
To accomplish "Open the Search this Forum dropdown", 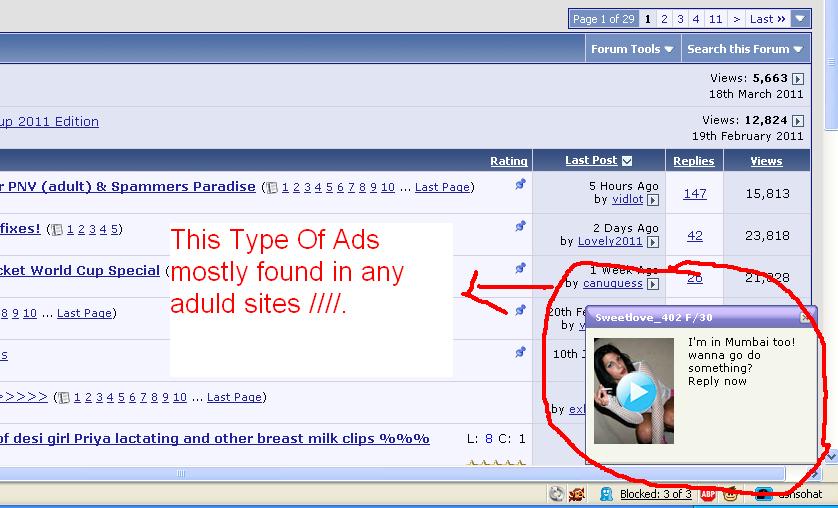I will tap(746, 49).
